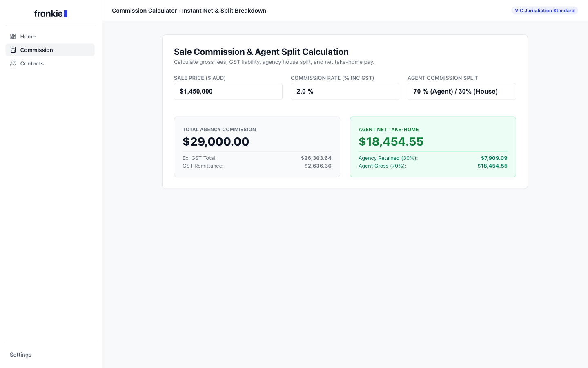Screen dimensions: 588x368
Task: Click the VIC Jurisdiction Standard badge
Action: [x=545, y=11]
